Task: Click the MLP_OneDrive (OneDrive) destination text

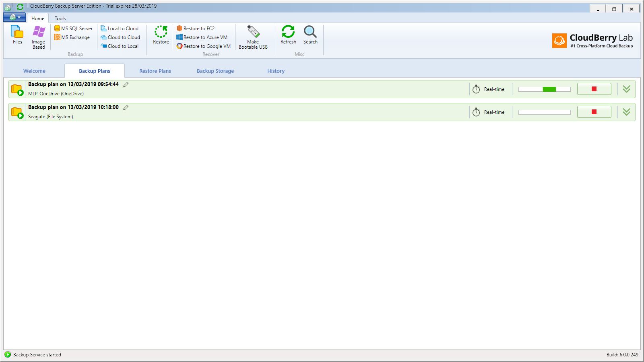Action: (56, 93)
